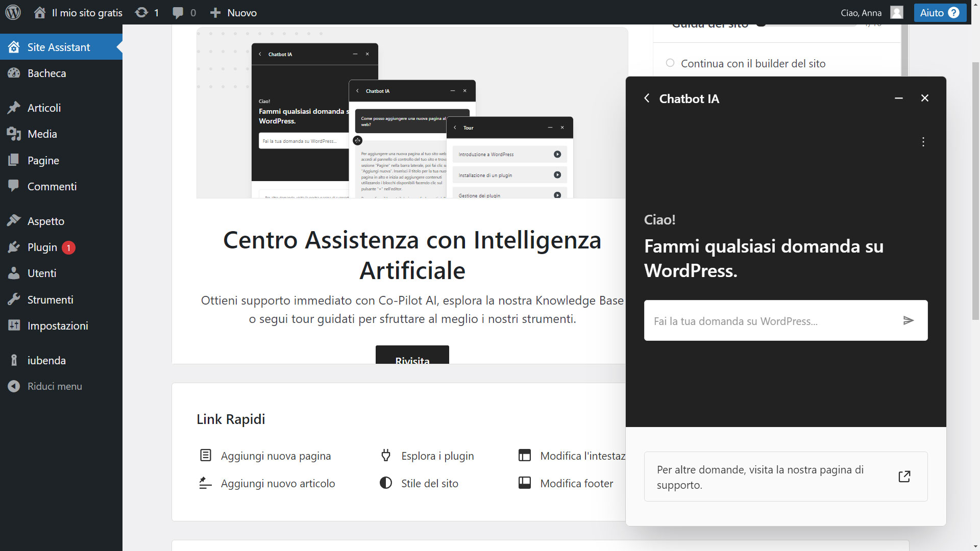This screenshot has width=980, height=551.
Task: Open the Aiuto help button
Action: click(x=940, y=13)
